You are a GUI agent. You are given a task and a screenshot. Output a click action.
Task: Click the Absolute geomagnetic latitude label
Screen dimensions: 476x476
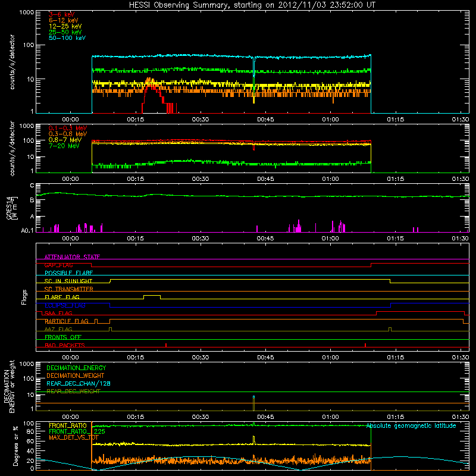click(411, 425)
